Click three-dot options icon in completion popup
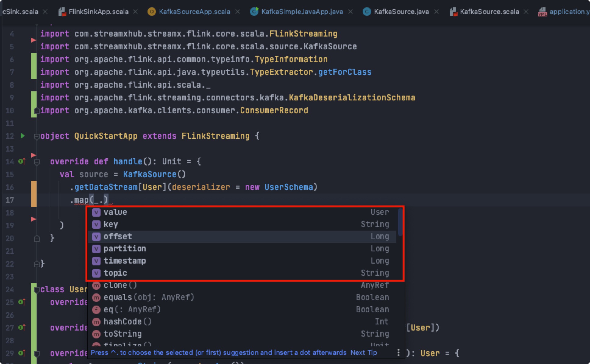 398,352
